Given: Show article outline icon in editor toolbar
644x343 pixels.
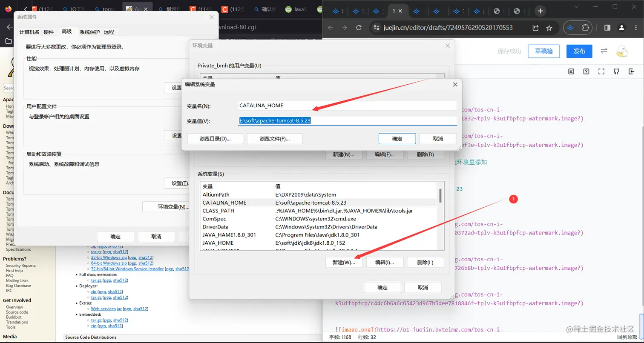Looking at the screenshot, I should 572,71.
